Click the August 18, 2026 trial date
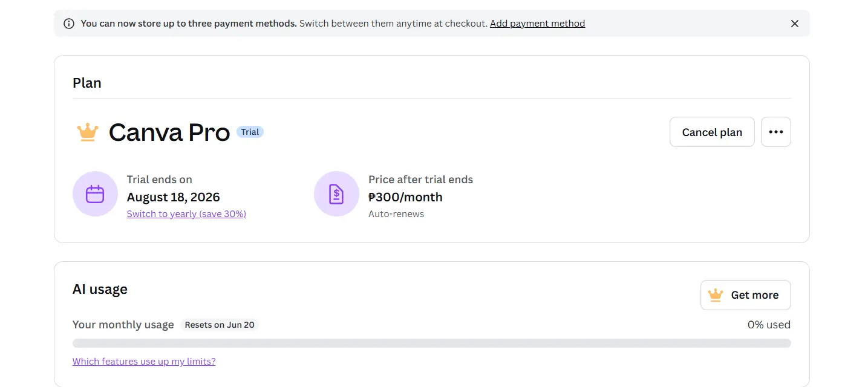868x387 pixels. [173, 197]
